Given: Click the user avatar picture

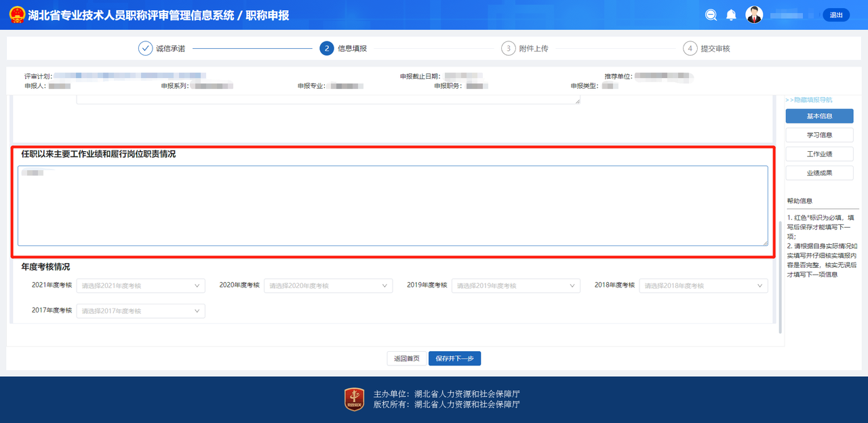Looking at the screenshot, I should 754,14.
